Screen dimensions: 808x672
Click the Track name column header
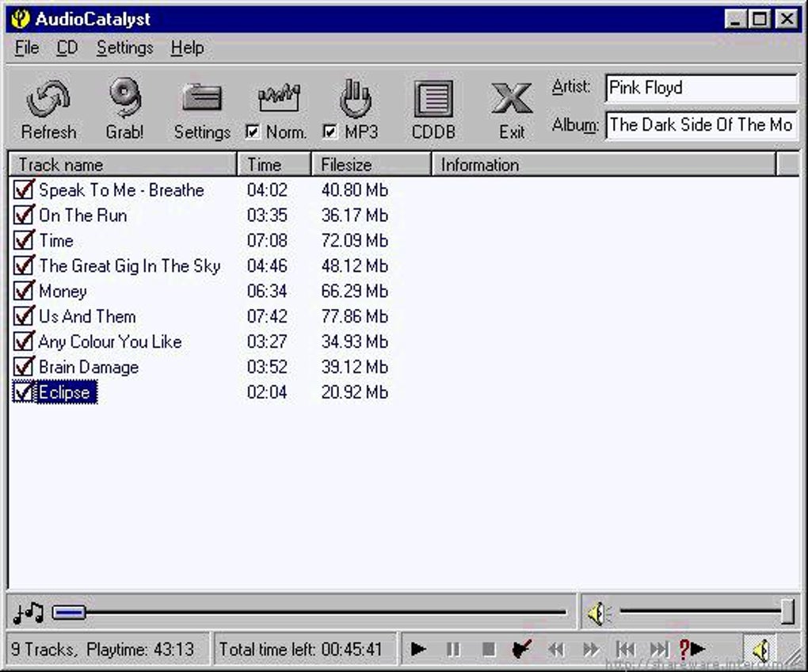pyautogui.click(x=123, y=164)
